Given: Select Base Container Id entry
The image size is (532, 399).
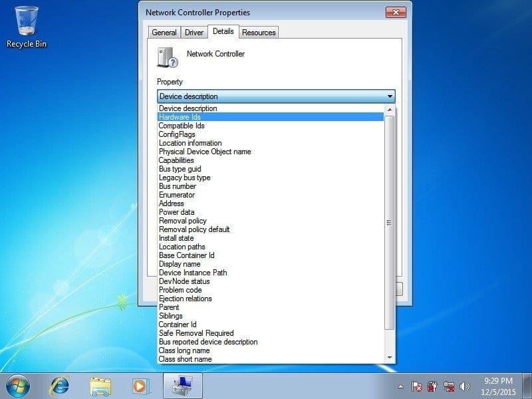Looking at the screenshot, I should coord(271,255).
